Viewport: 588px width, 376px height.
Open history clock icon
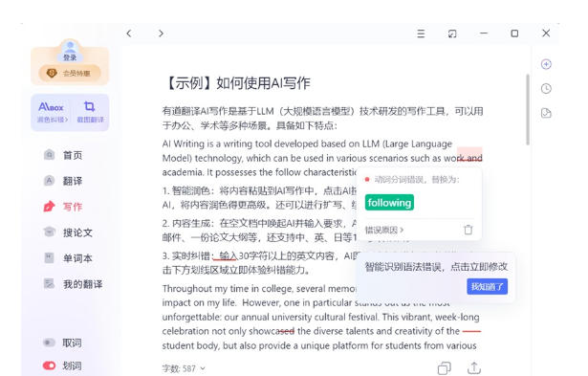click(546, 89)
